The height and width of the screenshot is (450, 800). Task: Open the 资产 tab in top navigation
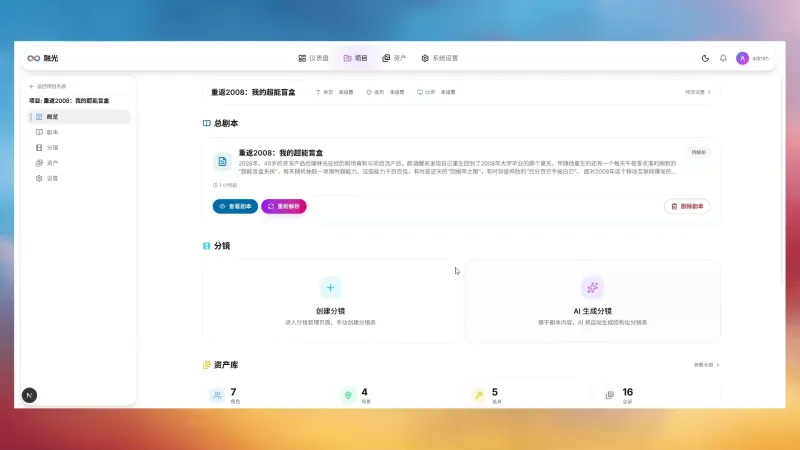(x=394, y=58)
